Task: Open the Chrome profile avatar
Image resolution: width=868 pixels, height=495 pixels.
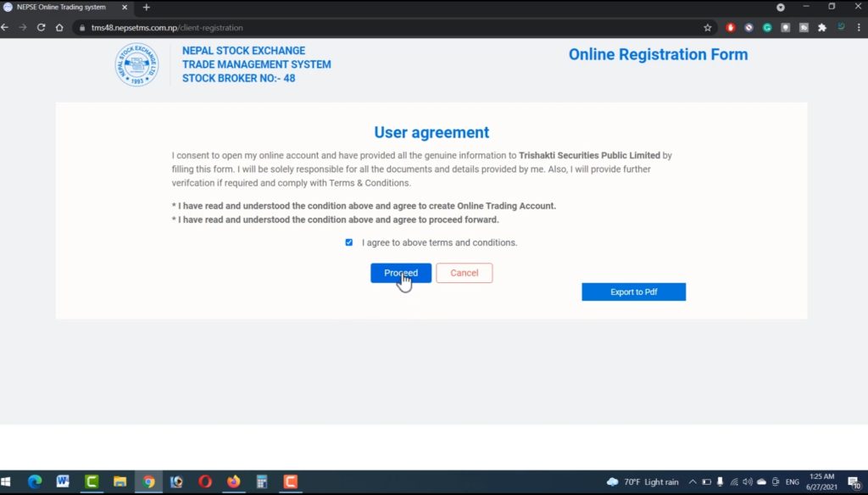Action: 841,26
